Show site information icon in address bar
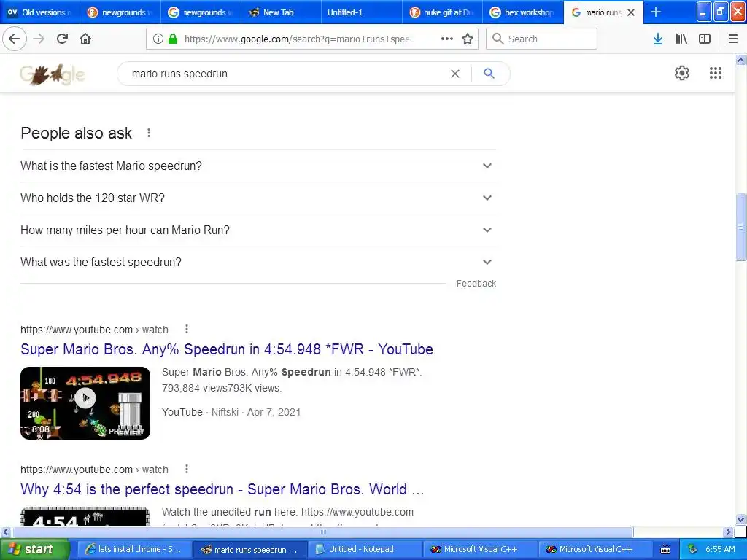This screenshot has height=560, width=747. [x=158, y=39]
